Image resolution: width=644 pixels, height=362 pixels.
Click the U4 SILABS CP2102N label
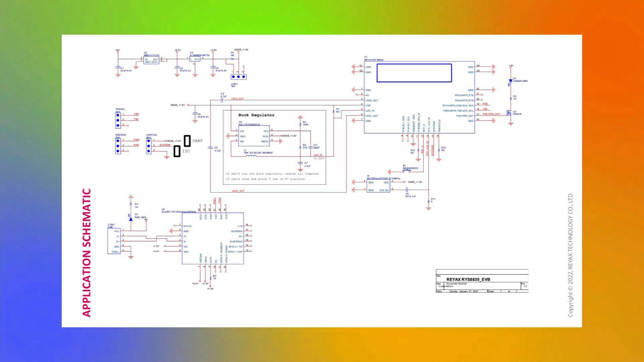click(x=179, y=210)
